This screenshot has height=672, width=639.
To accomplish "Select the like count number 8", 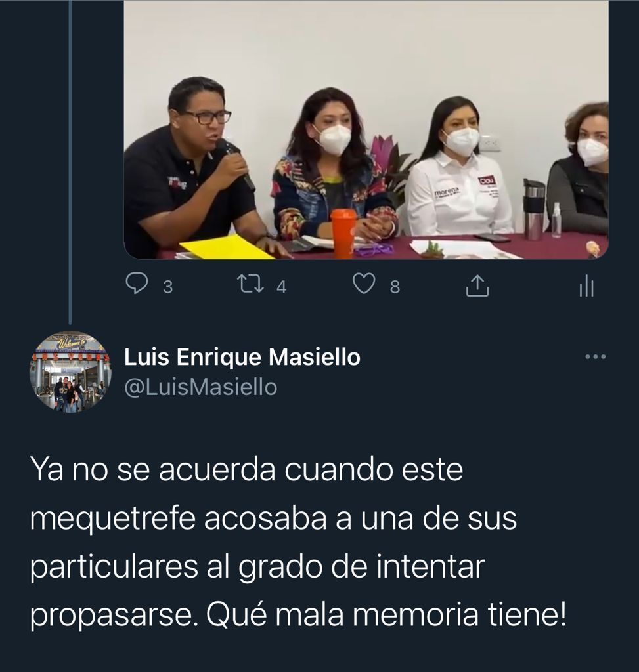I will tap(395, 287).
